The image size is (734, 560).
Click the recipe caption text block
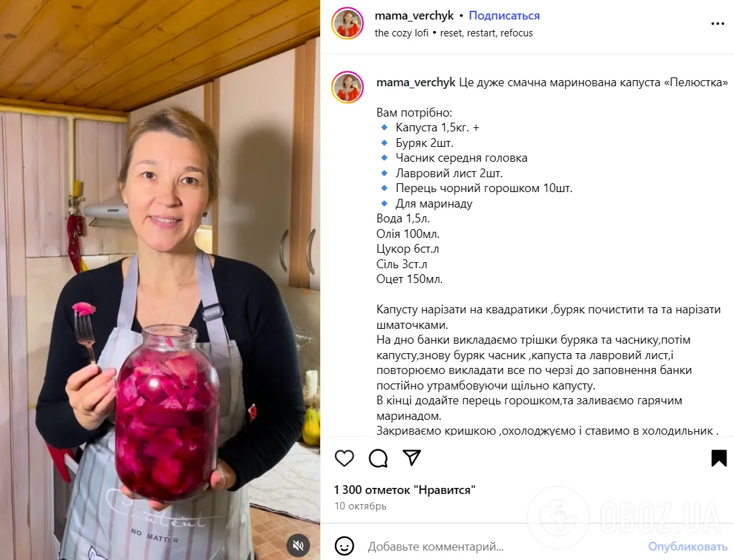click(552, 256)
